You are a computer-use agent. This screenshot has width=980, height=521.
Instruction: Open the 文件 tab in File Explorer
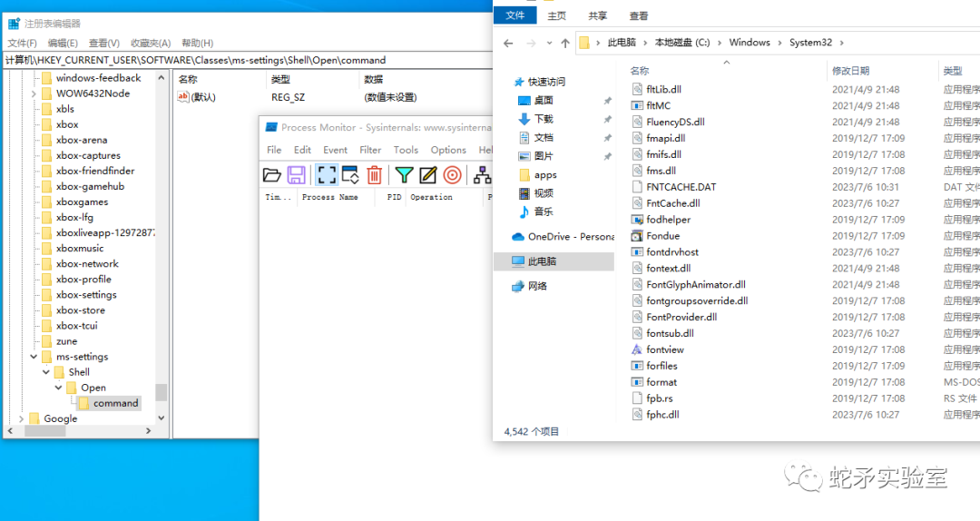tap(515, 15)
